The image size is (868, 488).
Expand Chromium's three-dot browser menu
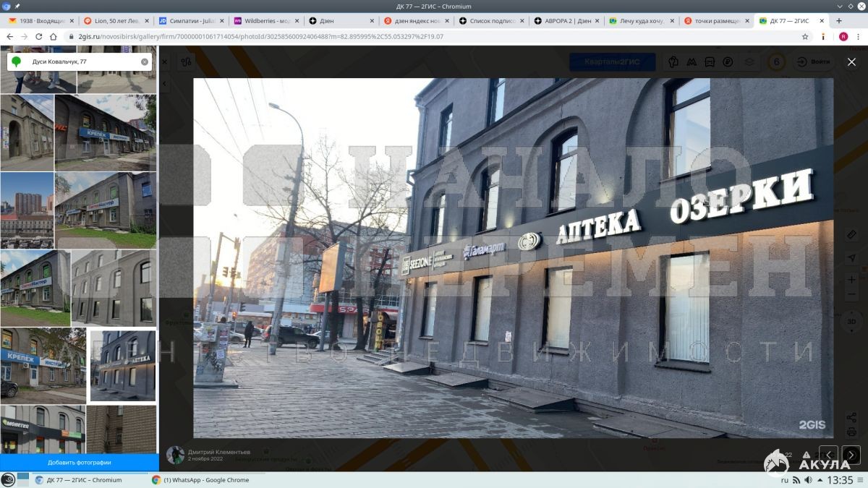click(857, 36)
